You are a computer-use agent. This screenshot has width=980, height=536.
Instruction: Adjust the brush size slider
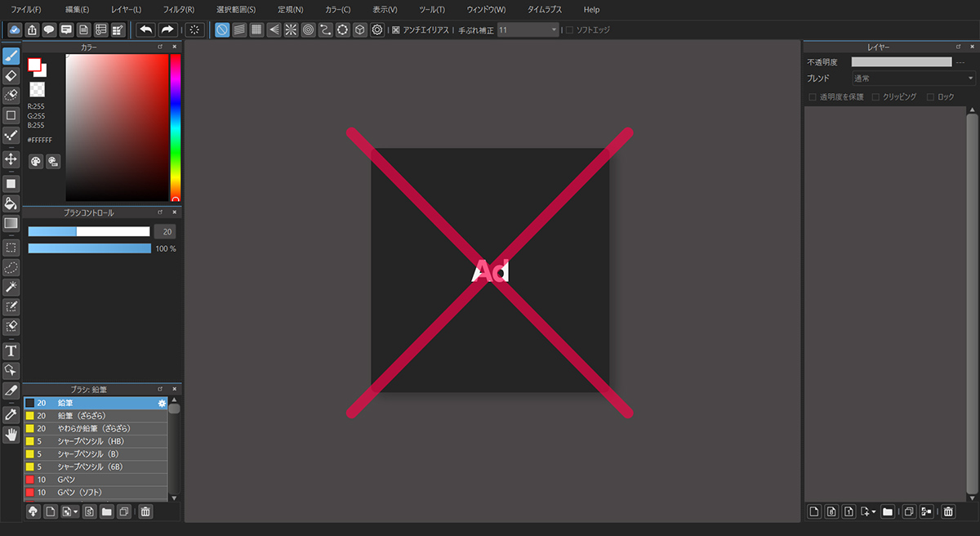point(90,231)
